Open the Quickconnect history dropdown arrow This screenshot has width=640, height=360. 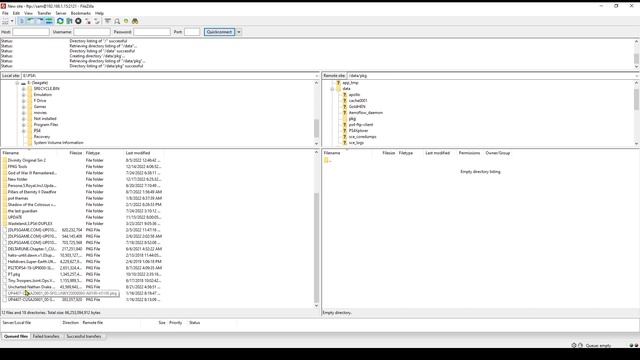(x=239, y=32)
